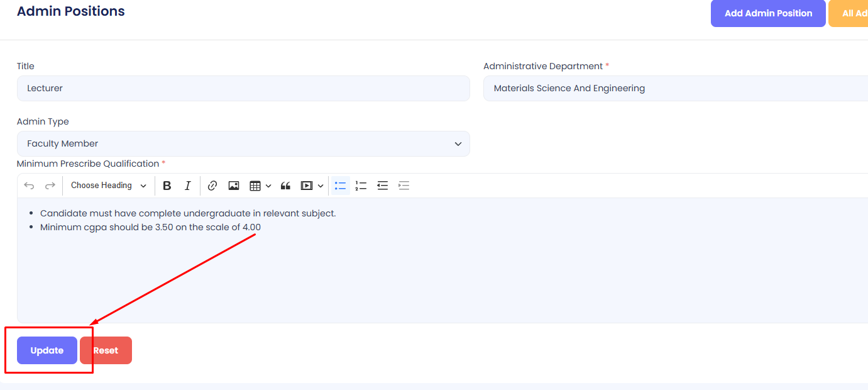Click the decrease indent icon
The image size is (868, 390).
[x=382, y=186]
